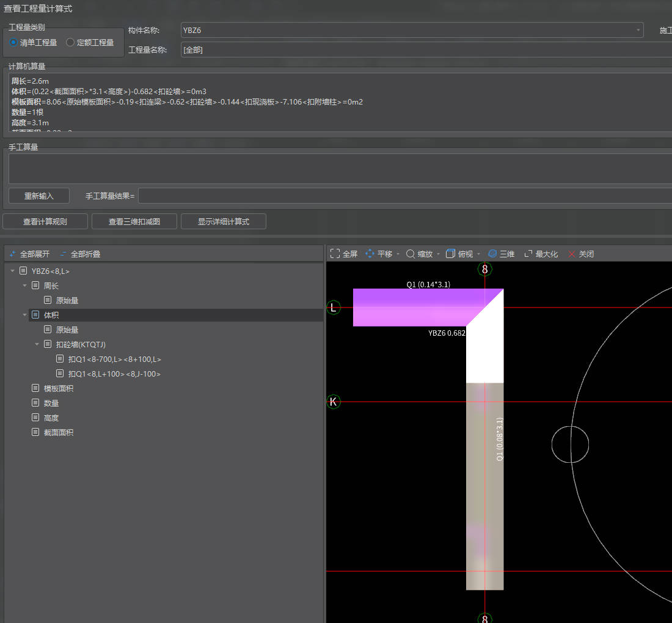Click the 缩放 zoom icon

click(x=410, y=254)
